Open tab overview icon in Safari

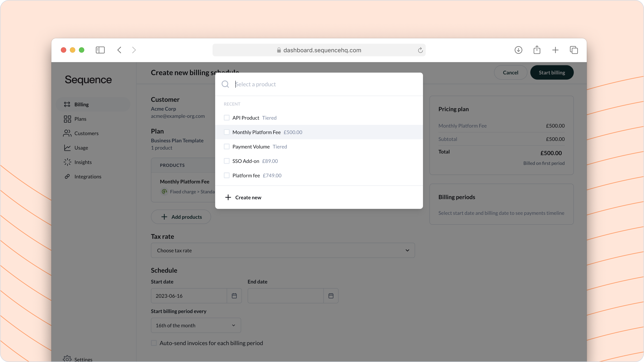574,50
